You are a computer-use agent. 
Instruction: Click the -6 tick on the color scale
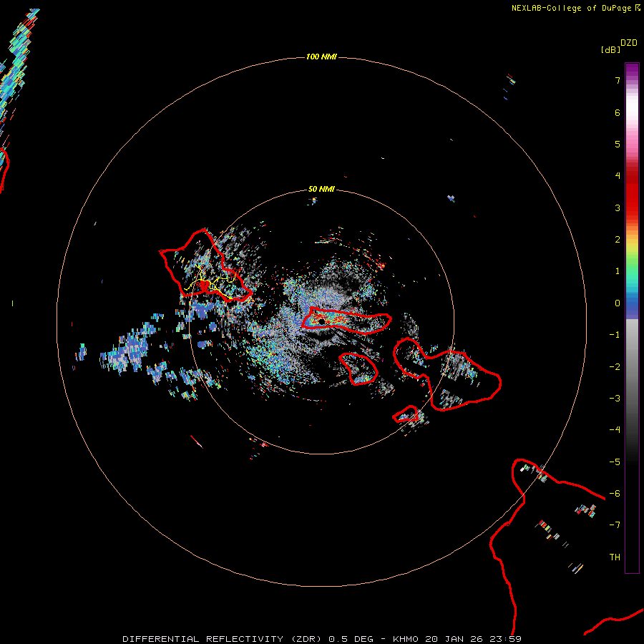click(x=615, y=494)
